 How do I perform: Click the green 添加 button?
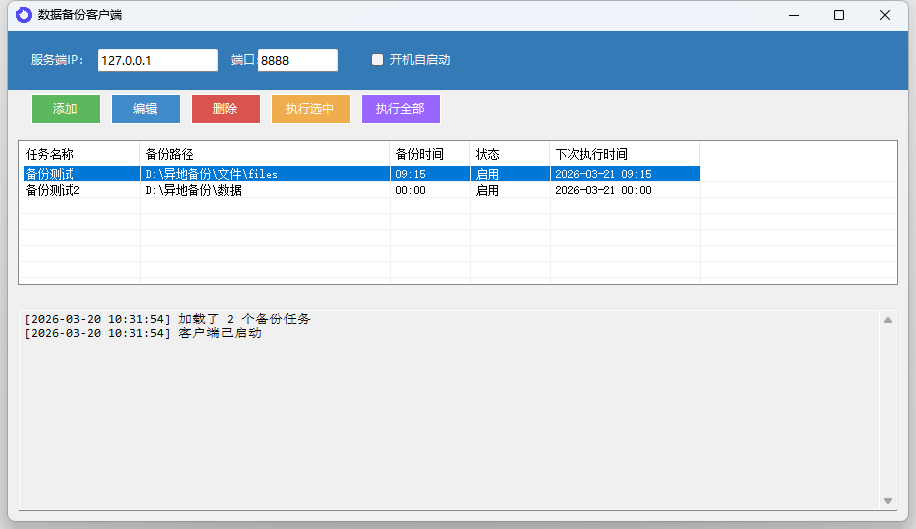66,109
